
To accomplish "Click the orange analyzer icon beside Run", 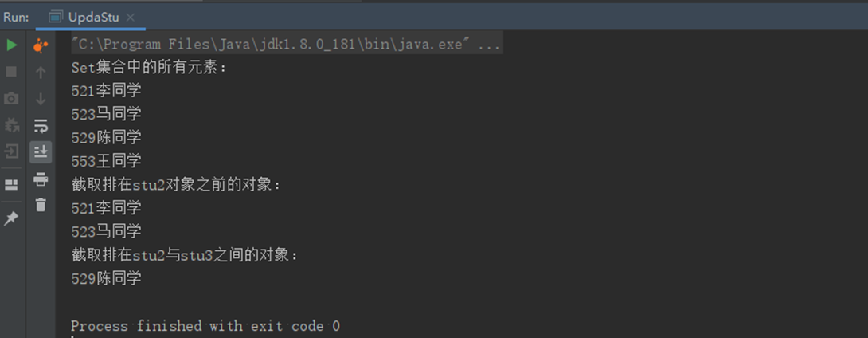I will point(41,46).
